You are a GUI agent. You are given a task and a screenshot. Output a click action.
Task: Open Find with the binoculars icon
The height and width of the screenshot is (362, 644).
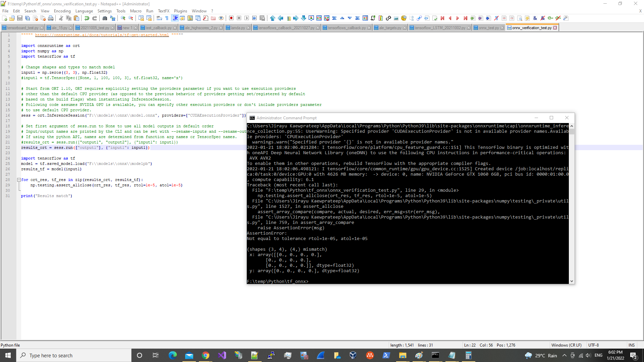[105, 18]
